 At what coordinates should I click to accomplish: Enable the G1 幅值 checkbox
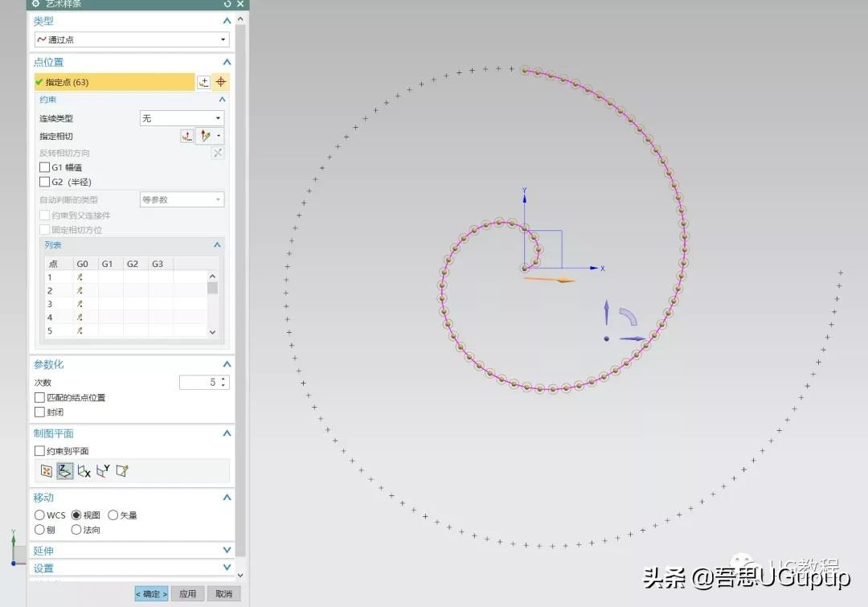(45, 167)
